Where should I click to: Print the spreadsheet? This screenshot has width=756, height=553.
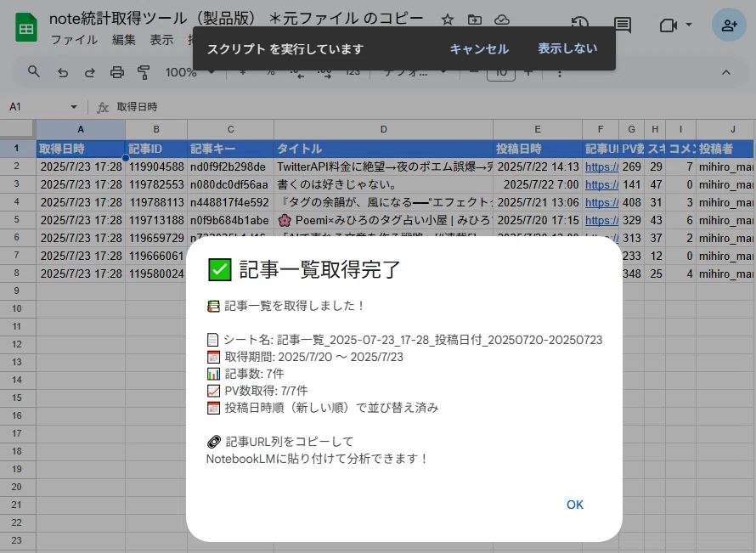(117, 72)
